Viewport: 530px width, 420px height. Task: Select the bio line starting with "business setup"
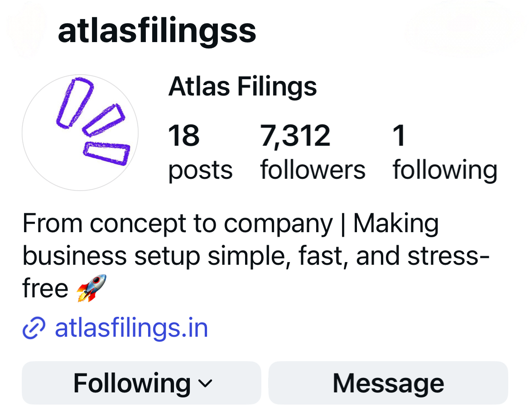[x=255, y=256]
